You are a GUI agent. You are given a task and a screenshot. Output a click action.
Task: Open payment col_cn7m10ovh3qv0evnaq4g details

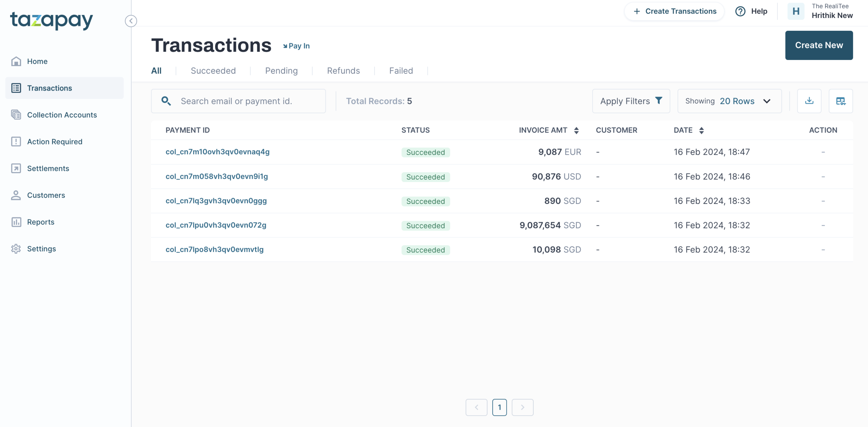[x=217, y=152]
